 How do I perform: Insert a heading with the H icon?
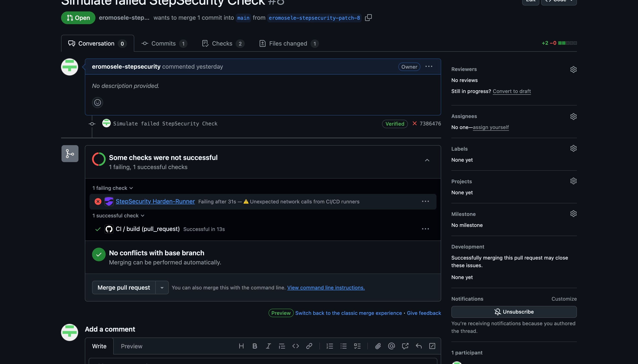click(241, 346)
